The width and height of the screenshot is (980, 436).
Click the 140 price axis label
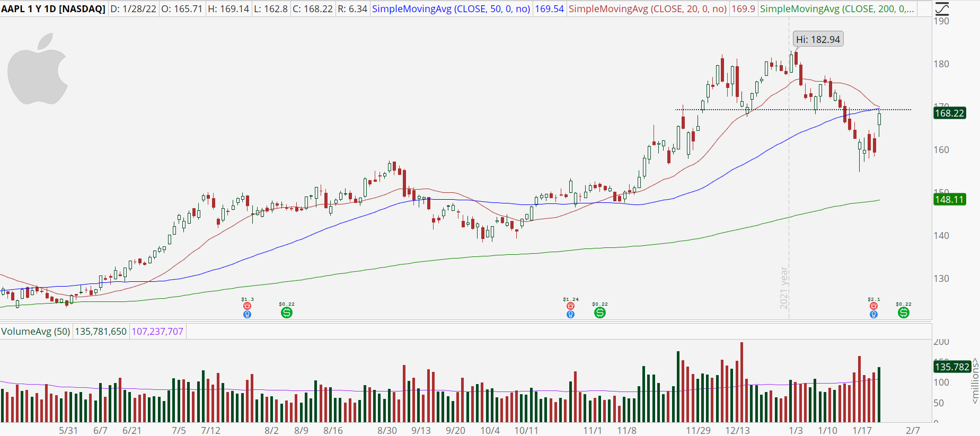941,236
